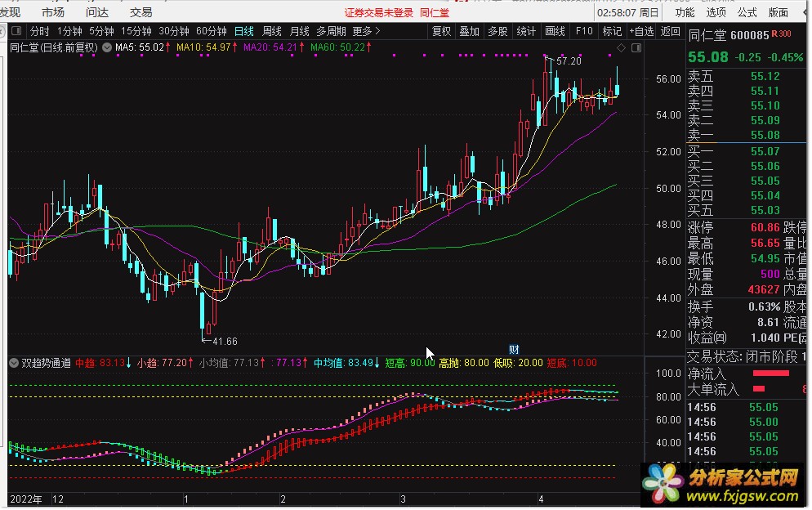
Task: Click the R300 badge next to stock code
Action: [782, 34]
